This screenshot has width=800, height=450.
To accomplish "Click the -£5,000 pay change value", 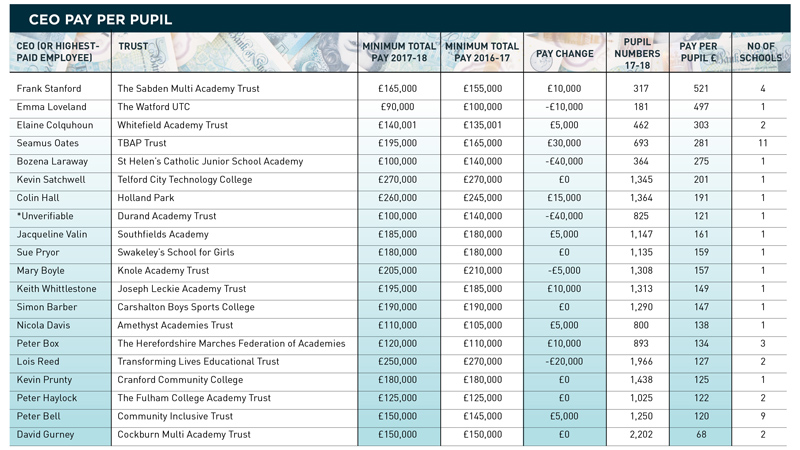I will pyautogui.click(x=564, y=271).
